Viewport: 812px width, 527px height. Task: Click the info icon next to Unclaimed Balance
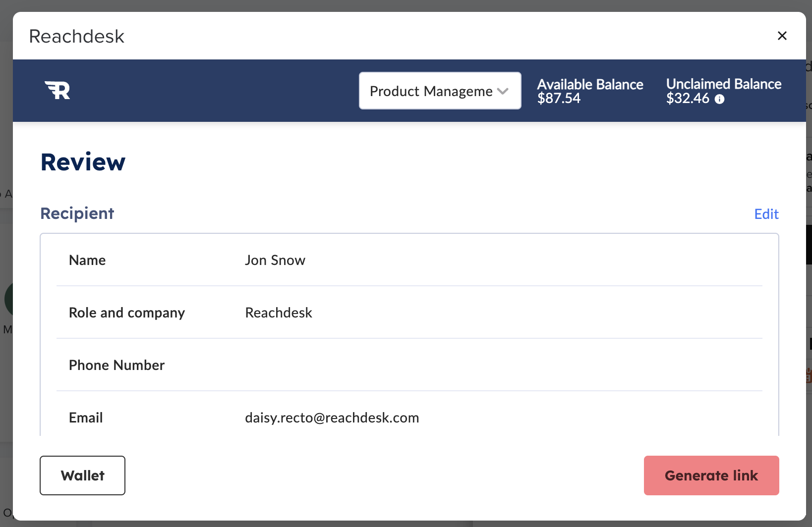pyautogui.click(x=720, y=100)
